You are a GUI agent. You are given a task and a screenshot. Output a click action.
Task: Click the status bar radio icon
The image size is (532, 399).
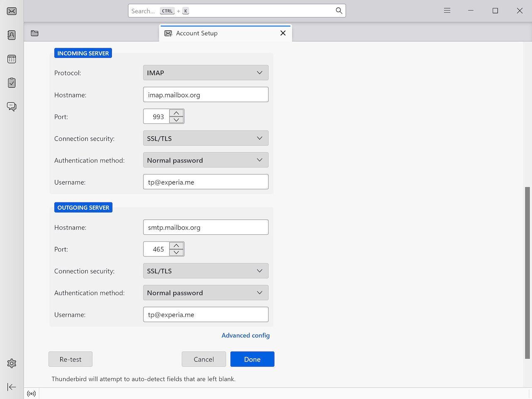pyautogui.click(x=31, y=394)
